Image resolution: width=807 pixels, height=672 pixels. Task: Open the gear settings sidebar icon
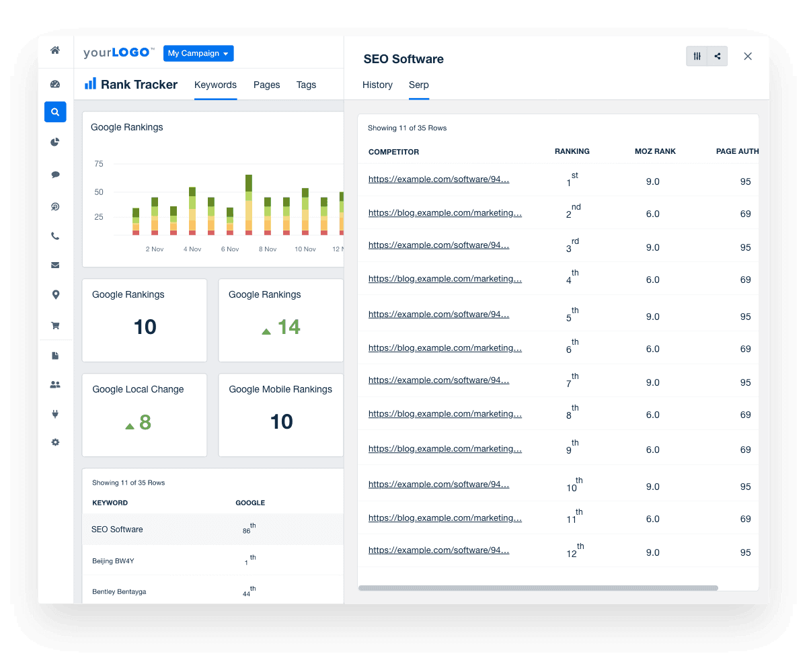(x=55, y=442)
